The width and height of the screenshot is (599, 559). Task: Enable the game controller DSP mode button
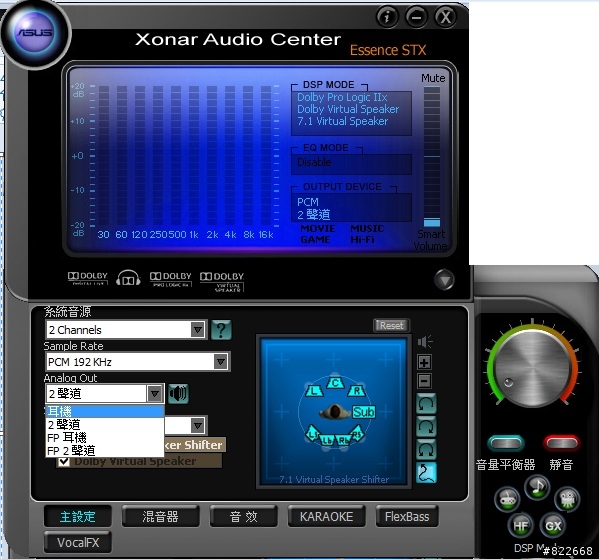pyautogui.click(x=507, y=499)
